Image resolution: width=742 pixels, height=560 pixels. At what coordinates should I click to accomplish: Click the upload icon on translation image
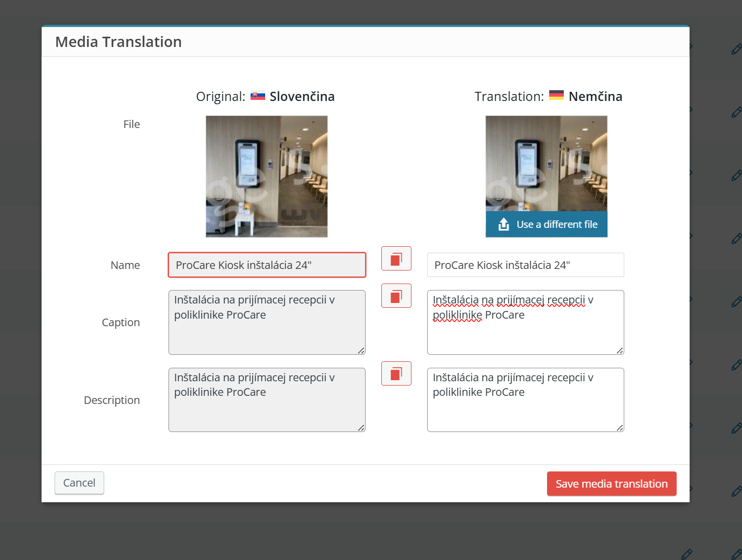(x=504, y=224)
